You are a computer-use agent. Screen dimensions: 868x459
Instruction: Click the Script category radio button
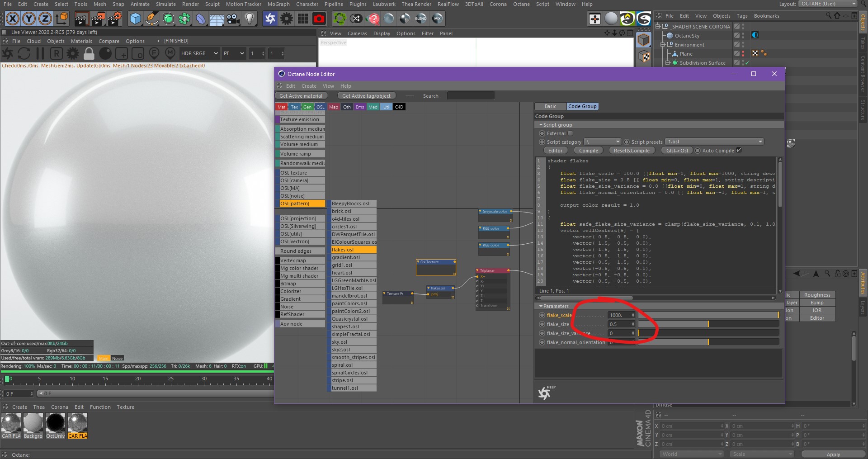542,142
